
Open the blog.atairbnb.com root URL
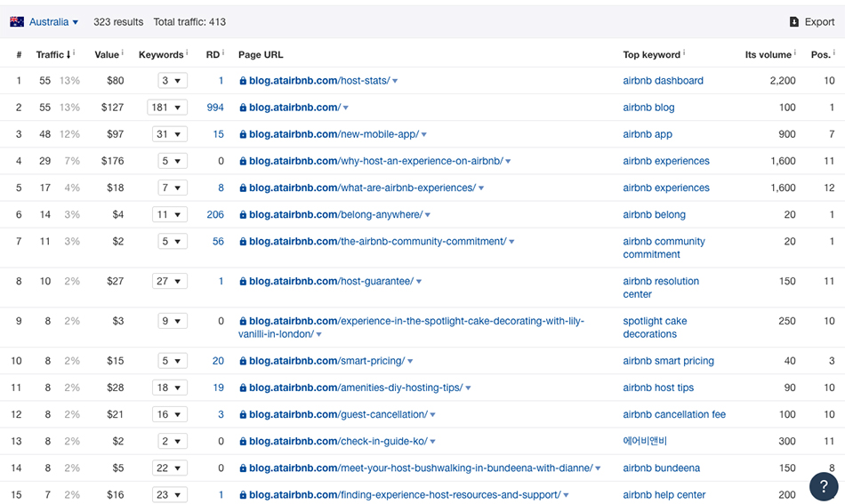tap(294, 108)
